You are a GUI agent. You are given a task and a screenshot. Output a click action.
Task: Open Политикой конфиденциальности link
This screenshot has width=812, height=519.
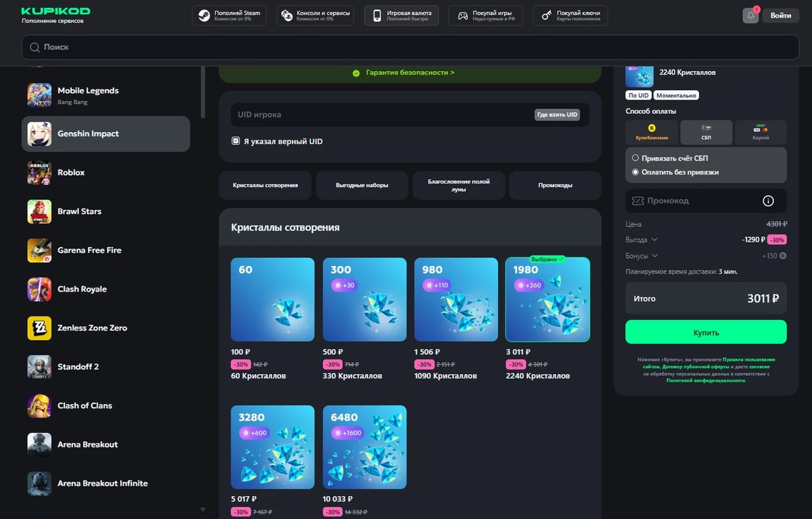(x=706, y=380)
